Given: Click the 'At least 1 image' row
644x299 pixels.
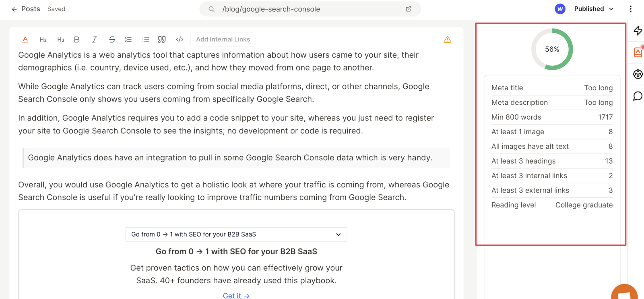Looking at the screenshot, I should 552,132.
